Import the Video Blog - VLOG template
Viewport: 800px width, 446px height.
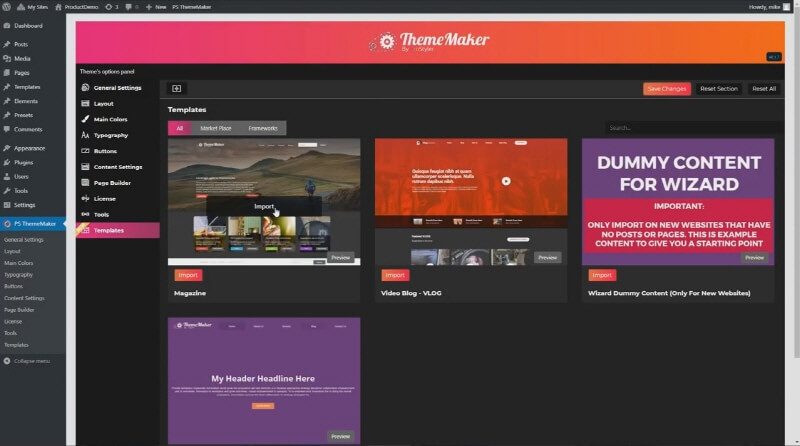click(395, 275)
